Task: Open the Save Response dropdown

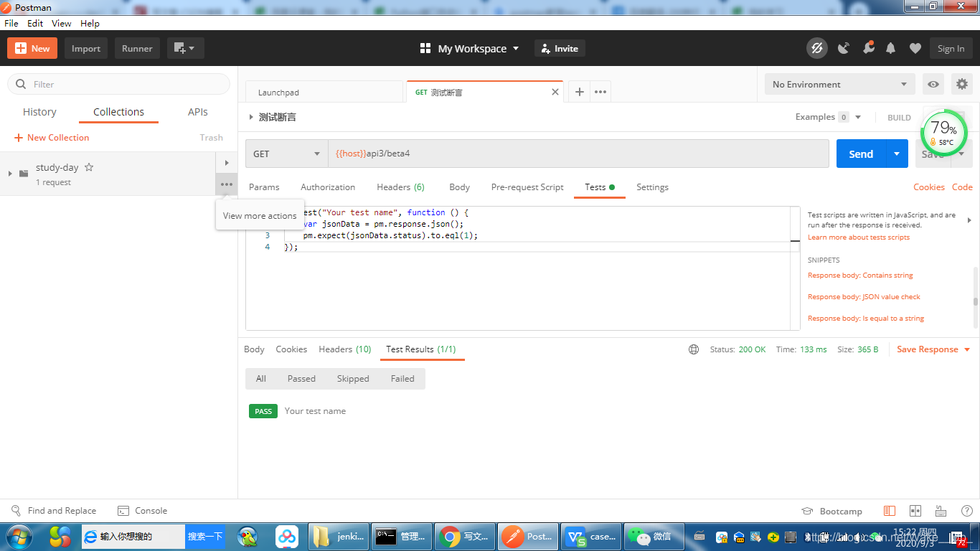Action: [933, 349]
